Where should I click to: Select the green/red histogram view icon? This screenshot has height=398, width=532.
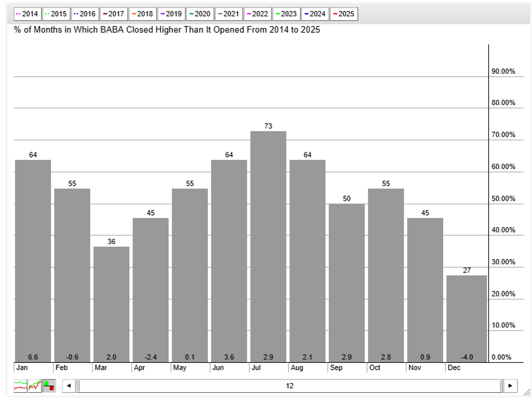click(49, 385)
